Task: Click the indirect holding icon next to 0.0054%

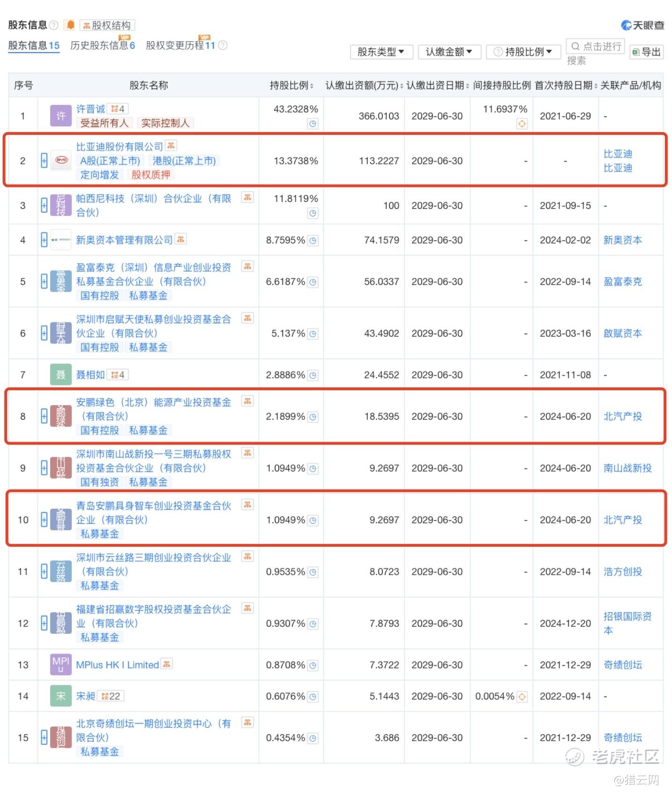Action: 522,697
